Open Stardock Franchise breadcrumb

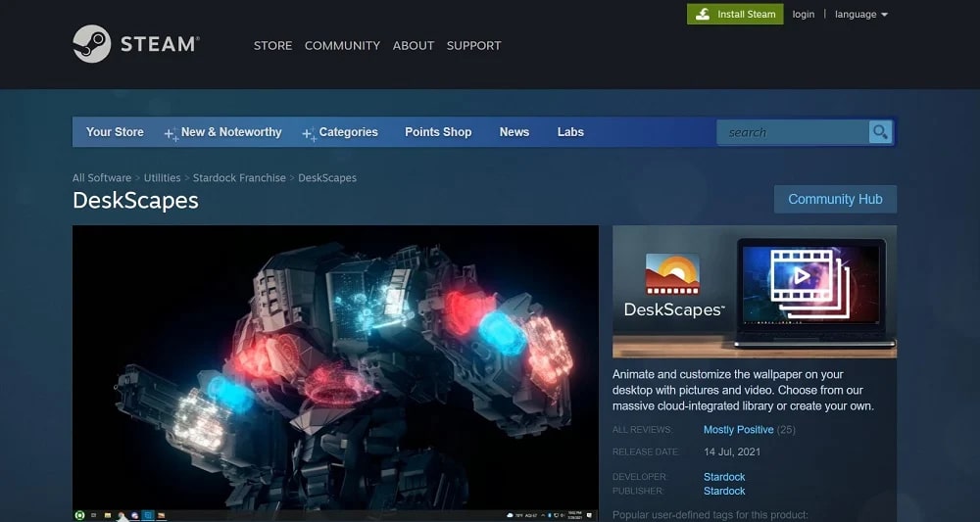pos(239,178)
